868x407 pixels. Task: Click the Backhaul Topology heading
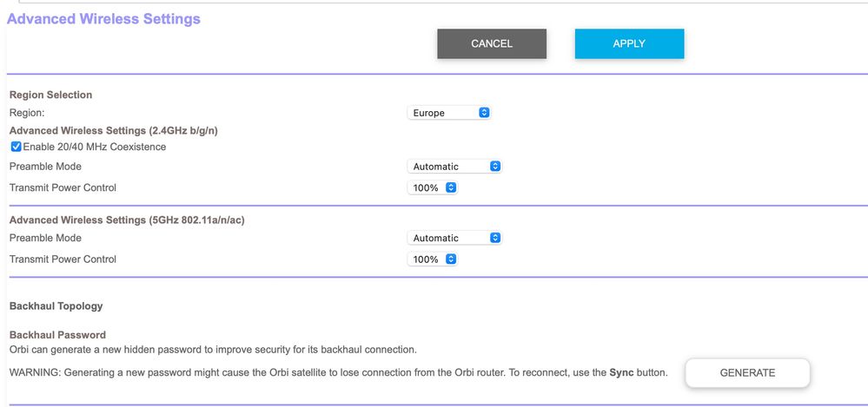click(56, 305)
